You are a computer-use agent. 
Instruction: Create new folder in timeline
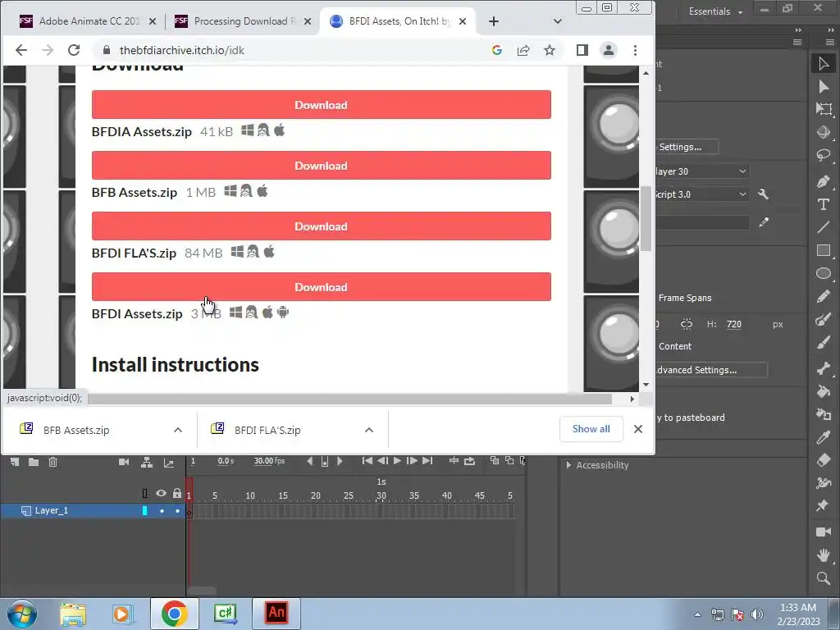(x=33, y=462)
